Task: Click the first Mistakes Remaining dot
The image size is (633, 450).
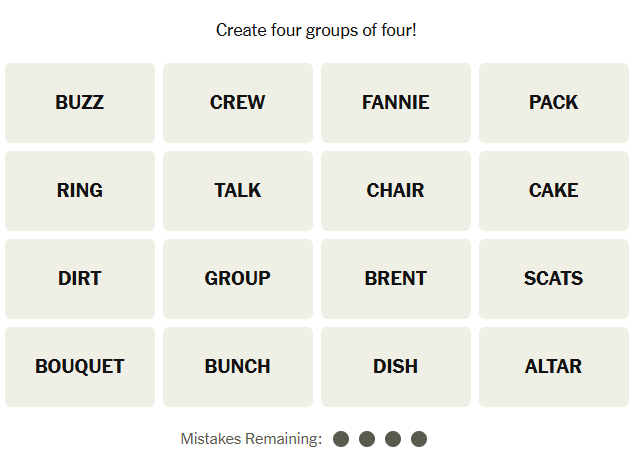Action: (341, 439)
